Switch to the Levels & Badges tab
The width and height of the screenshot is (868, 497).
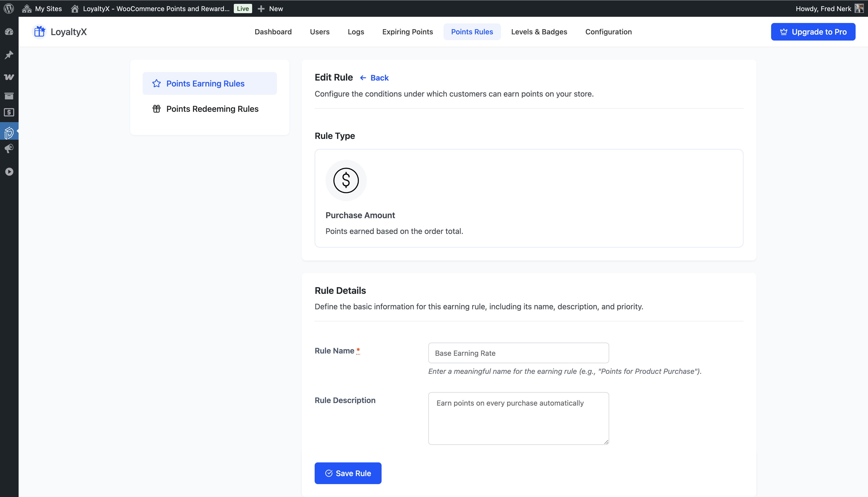tap(539, 32)
